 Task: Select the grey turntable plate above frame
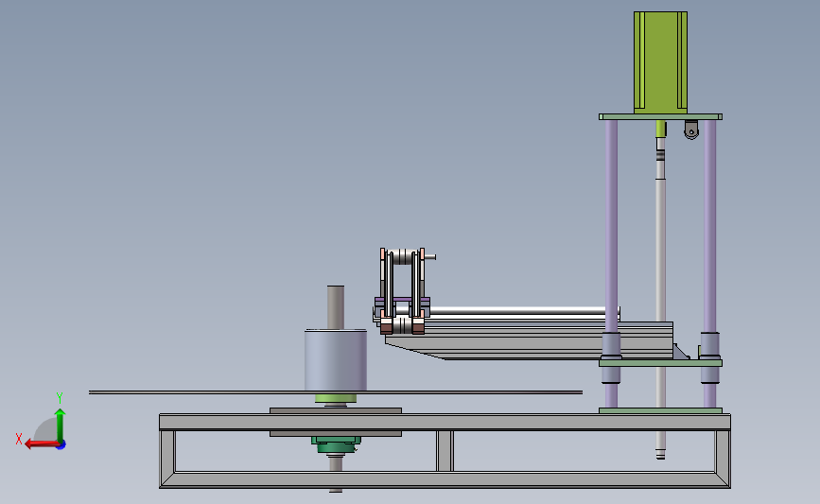tap(336, 411)
